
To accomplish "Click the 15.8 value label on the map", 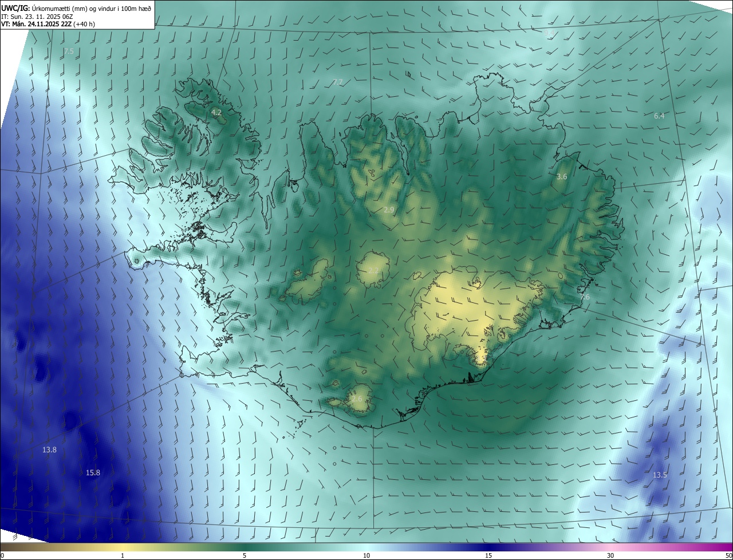I will coord(93,472).
